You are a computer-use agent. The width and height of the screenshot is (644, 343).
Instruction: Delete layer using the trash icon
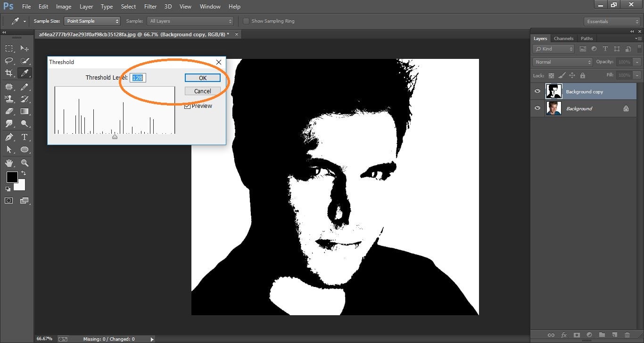click(627, 335)
